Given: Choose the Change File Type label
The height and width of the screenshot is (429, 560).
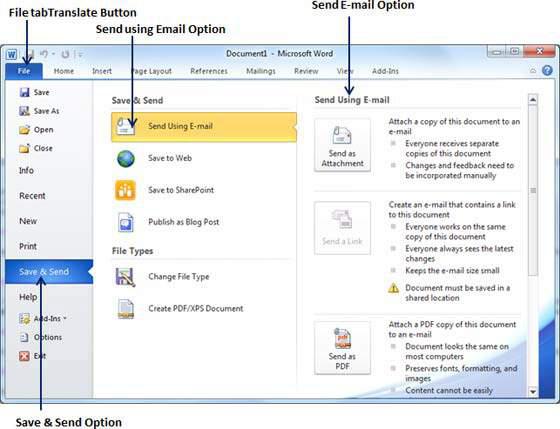Looking at the screenshot, I should click(x=179, y=276).
